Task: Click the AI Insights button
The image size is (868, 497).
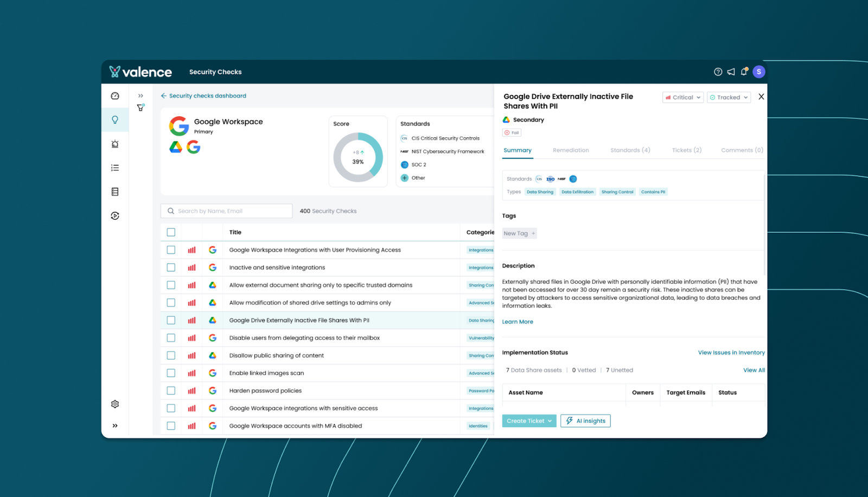Action: [585, 420]
